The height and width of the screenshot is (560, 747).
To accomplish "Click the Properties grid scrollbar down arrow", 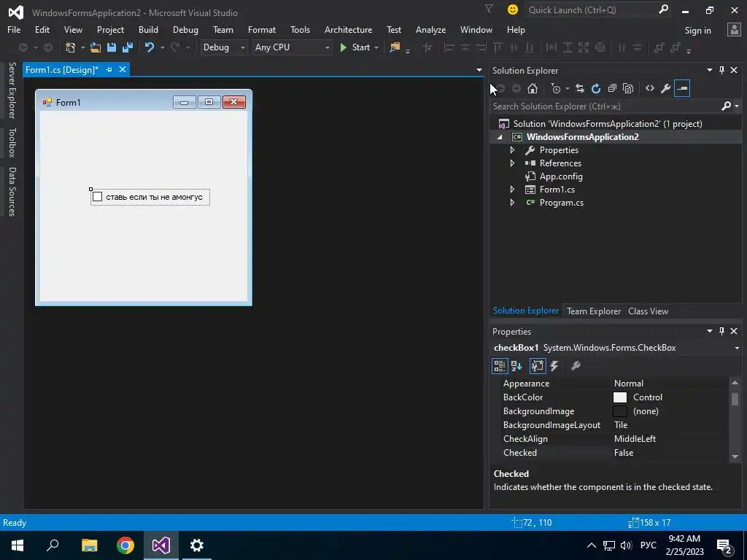I will coord(735,456).
